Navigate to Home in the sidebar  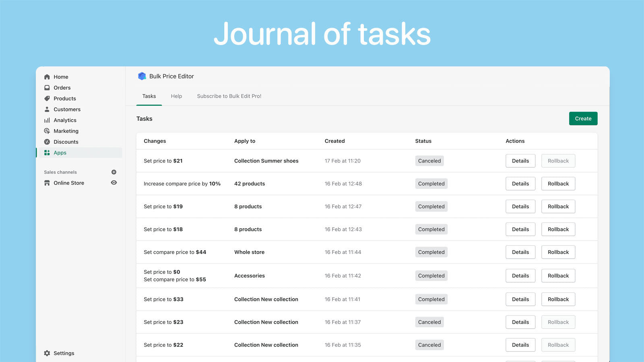[61, 76]
